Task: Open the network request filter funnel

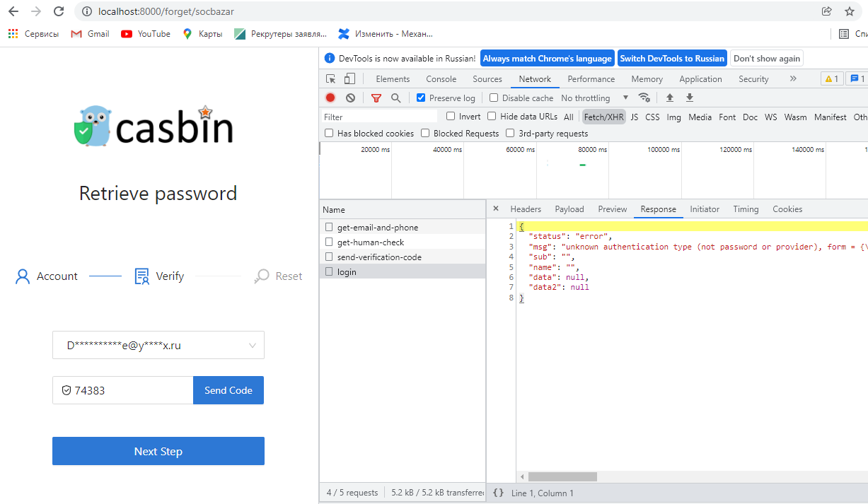Action: tap(376, 98)
